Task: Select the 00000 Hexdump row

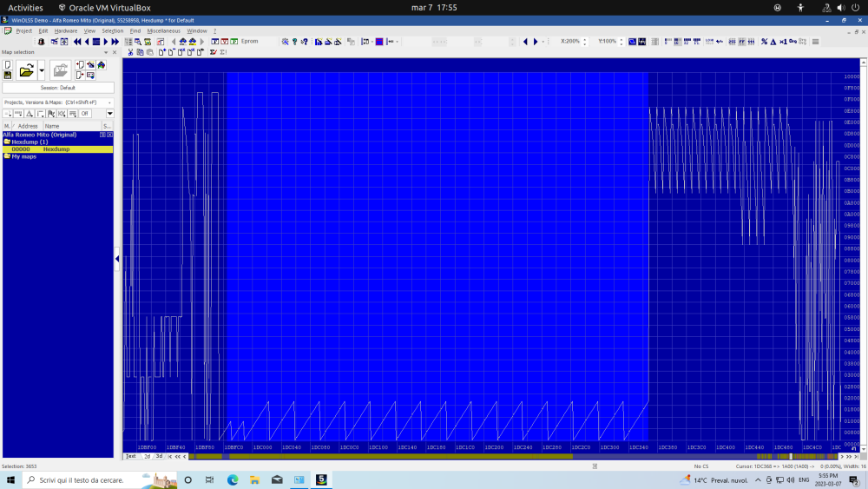Action: click(x=57, y=149)
